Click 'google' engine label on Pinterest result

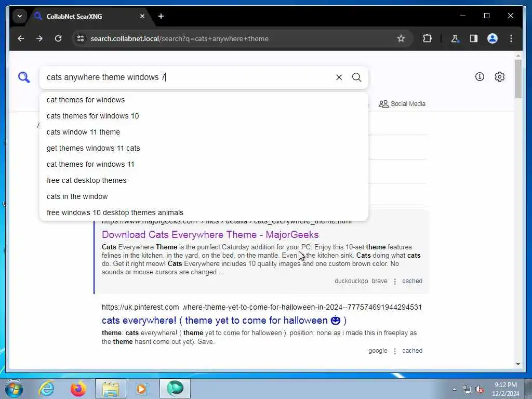(378, 351)
